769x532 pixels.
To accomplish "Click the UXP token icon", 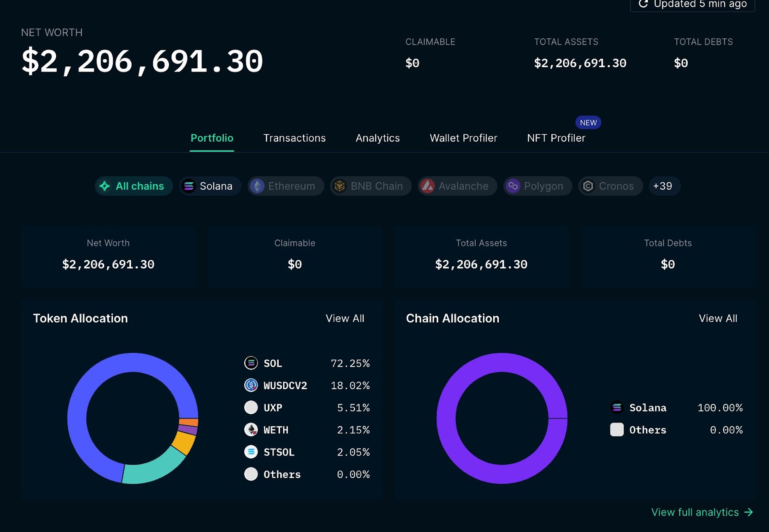I will click(251, 407).
